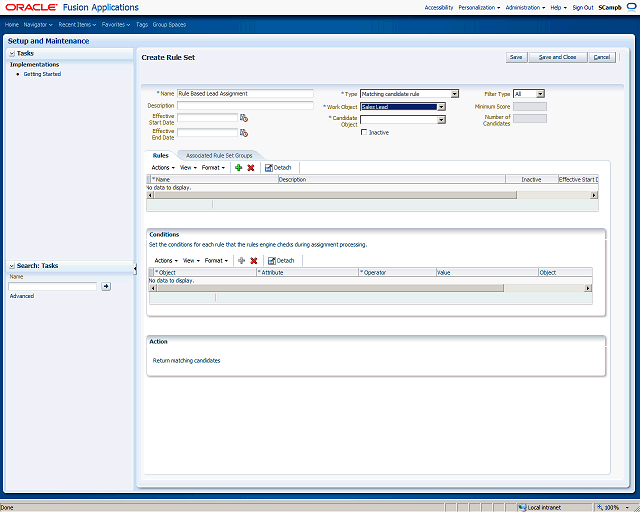Cancel rule set creation

pos(602,57)
